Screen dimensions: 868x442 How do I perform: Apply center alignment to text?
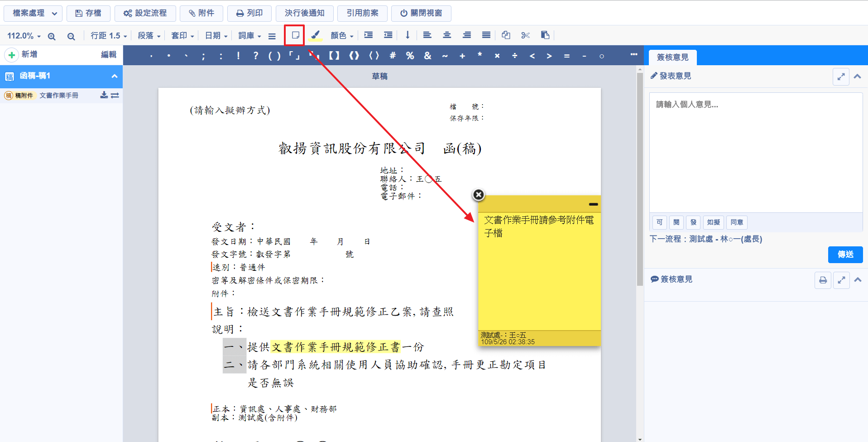click(x=447, y=35)
